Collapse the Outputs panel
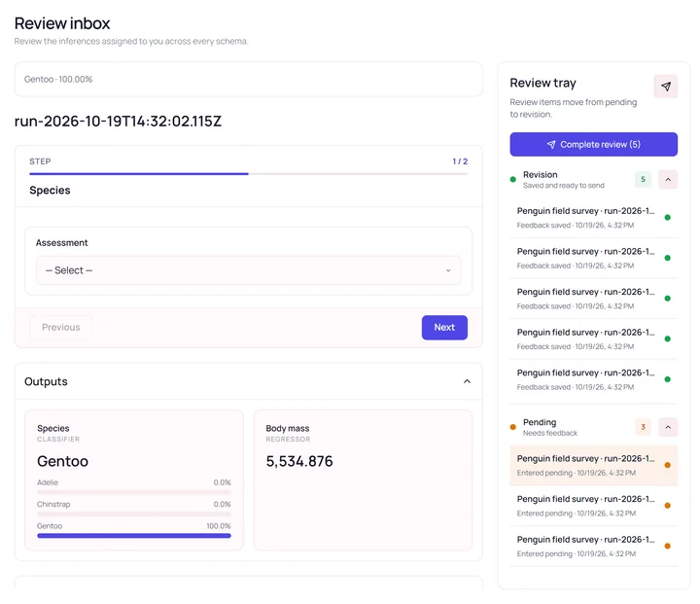This screenshot has height=604, width=700. pyautogui.click(x=467, y=381)
